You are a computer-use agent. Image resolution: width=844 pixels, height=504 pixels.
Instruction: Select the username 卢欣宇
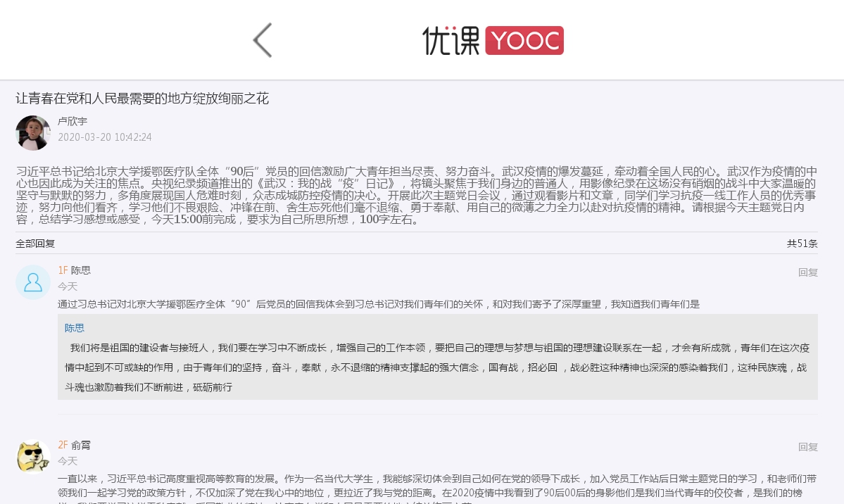pyautogui.click(x=73, y=121)
